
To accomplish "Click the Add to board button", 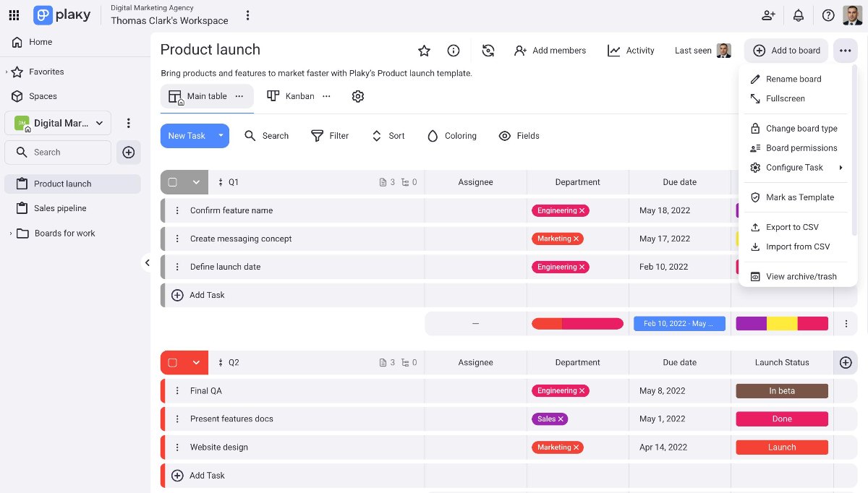I will [x=787, y=51].
